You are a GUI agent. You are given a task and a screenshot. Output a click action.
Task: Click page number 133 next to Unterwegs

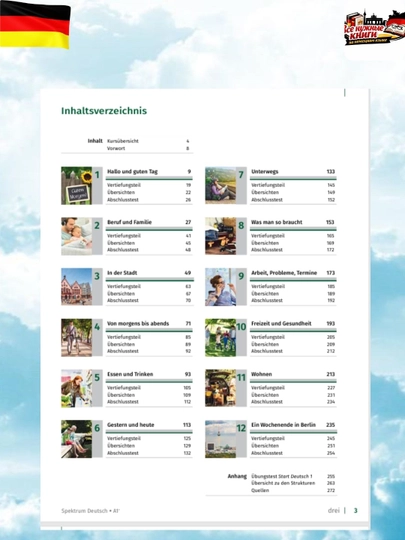pos(331,172)
